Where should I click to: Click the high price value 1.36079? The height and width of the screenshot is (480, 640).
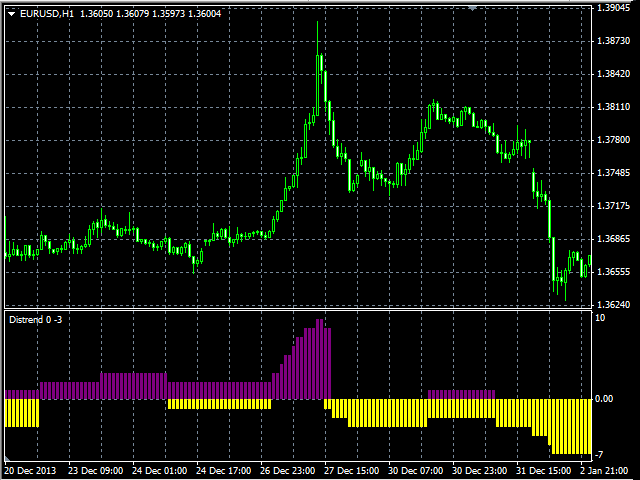(133, 14)
